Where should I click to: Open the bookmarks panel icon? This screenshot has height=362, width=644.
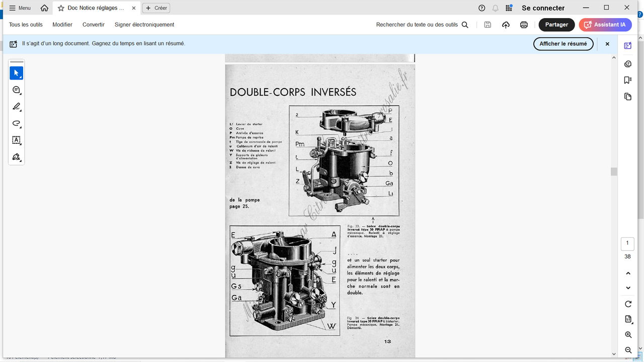click(627, 80)
